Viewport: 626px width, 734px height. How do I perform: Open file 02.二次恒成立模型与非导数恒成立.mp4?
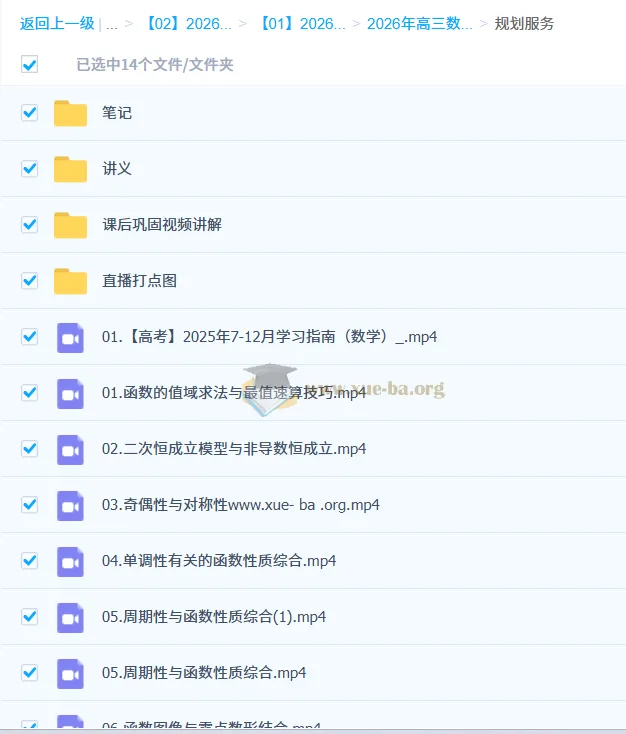234,448
